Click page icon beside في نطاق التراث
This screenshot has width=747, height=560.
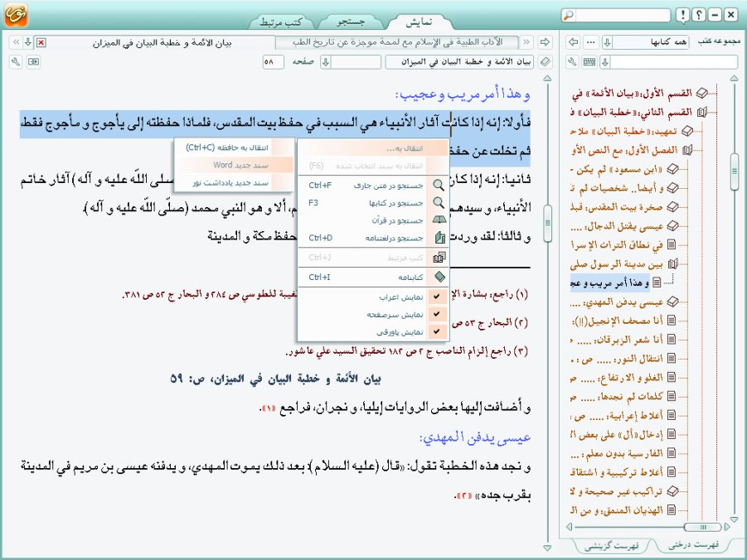click(672, 244)
